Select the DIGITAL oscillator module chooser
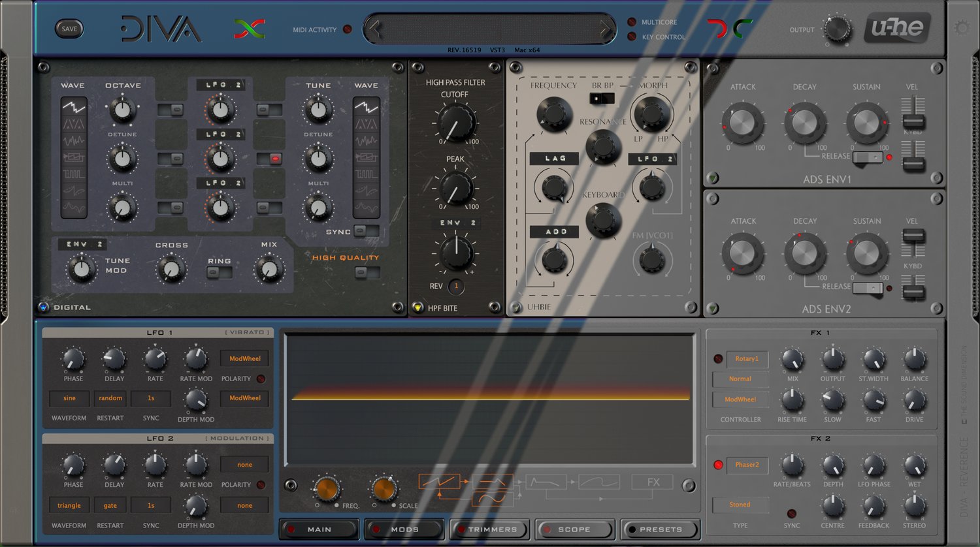This screenshot has height=547, width=980. click(x=44, y=307)
